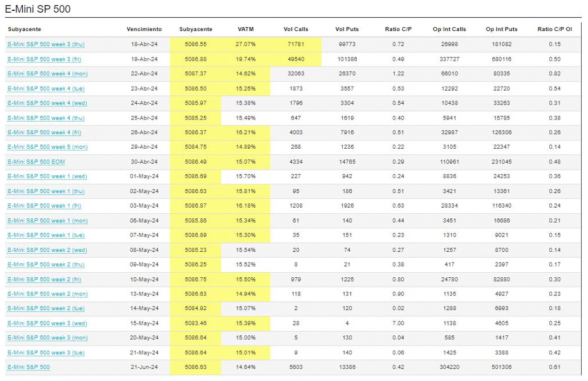Click the VATM column header
The width and height of the screenshot is (588, 381).
tap(245, 29)
